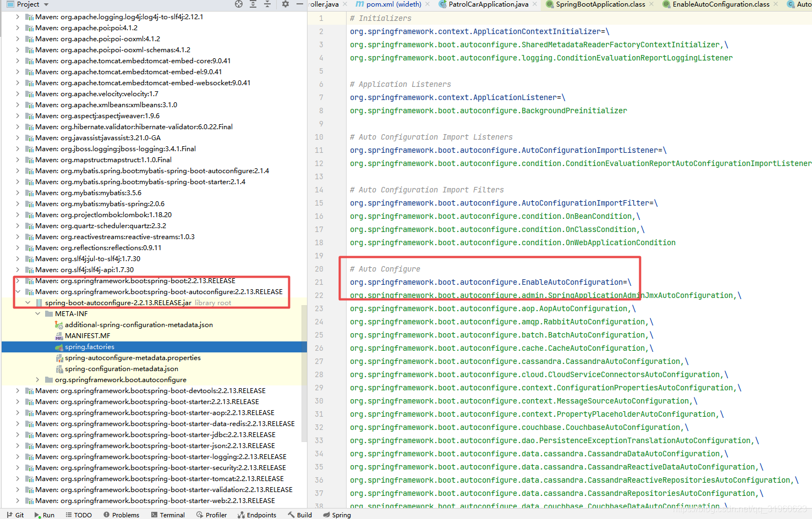Open the Git tool window

(x=15, y=515)
